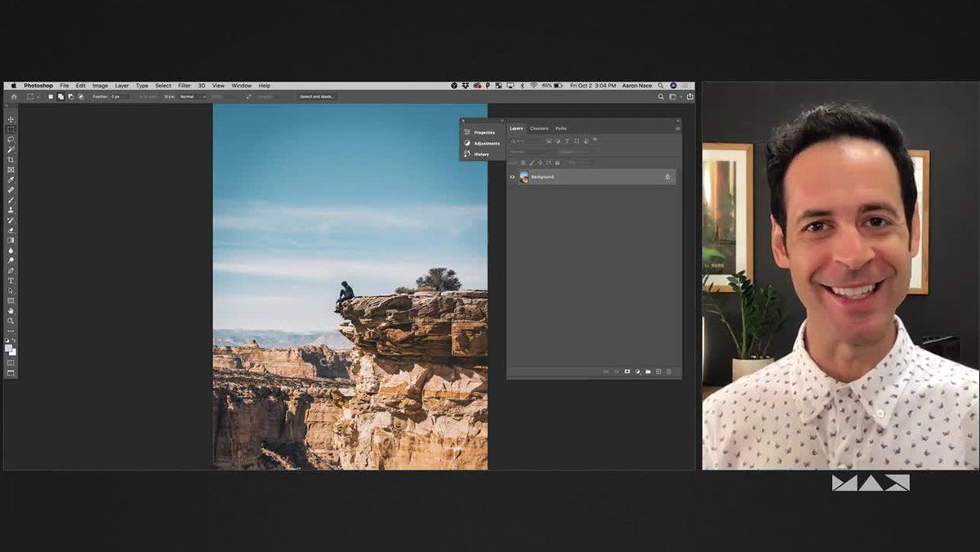Choose New selection mode in options bar
The image size is (980, 552).
(x=51, y=96)
